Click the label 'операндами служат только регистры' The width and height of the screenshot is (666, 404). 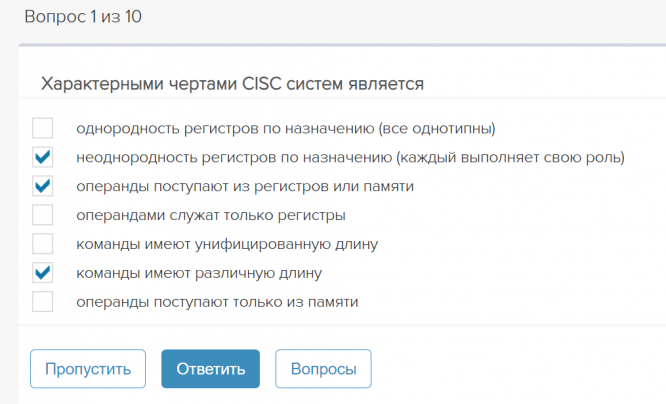(211, 215)
